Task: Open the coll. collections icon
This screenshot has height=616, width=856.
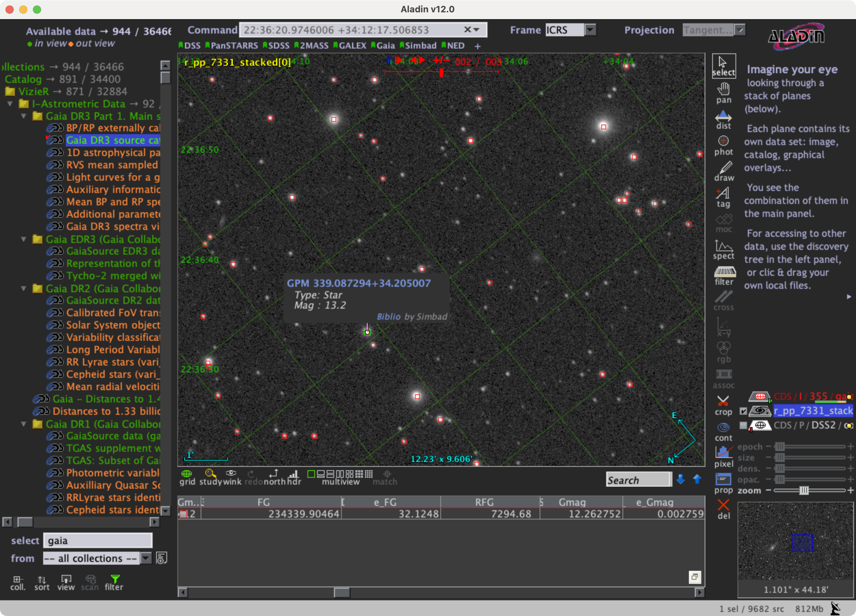Action: point(17,582)
